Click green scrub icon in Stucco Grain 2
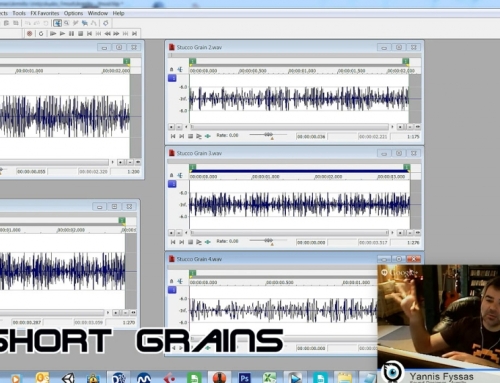The width and height of the screenshot is (500, 383). coord(208,136)
